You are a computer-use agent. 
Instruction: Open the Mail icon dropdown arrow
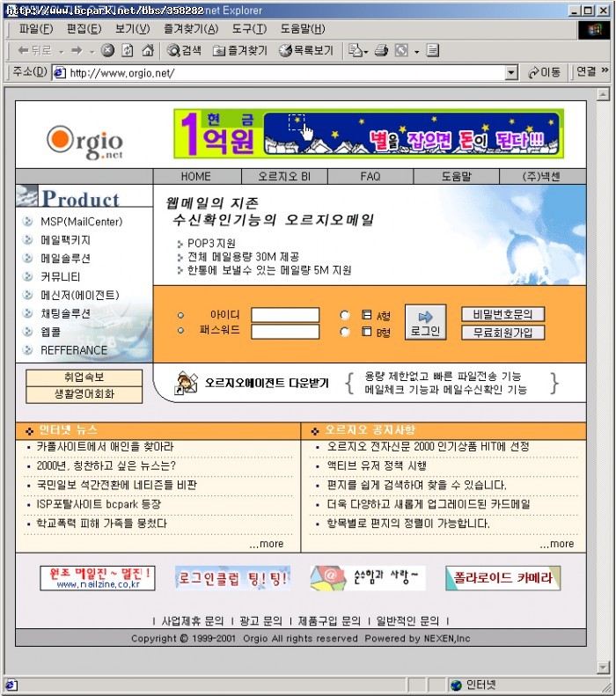[x=366, y=52]
